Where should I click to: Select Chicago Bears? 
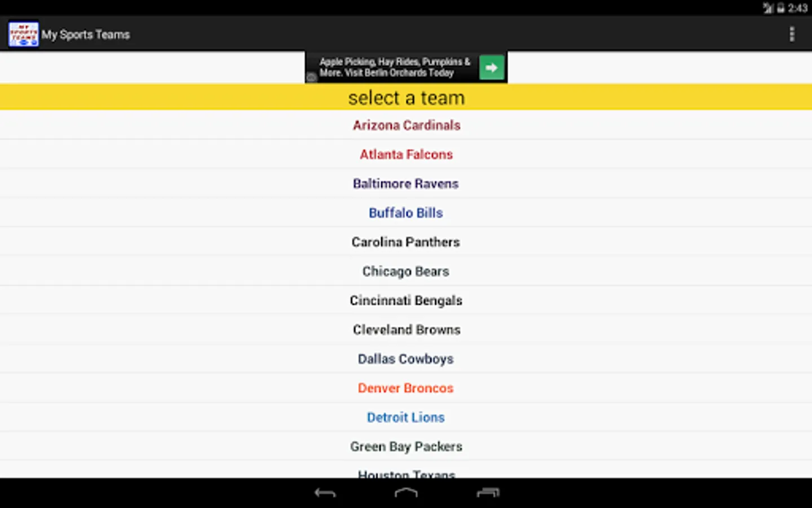(x=406, y=271)
